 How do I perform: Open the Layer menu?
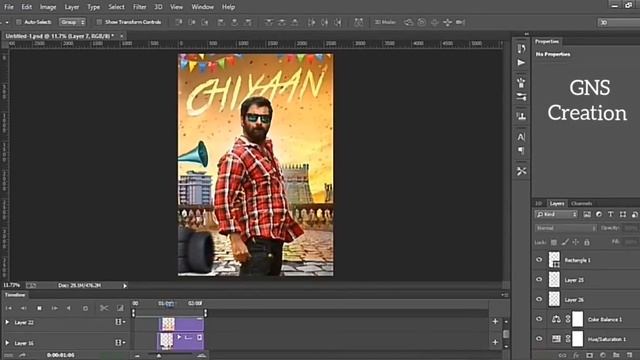point(72,7)
